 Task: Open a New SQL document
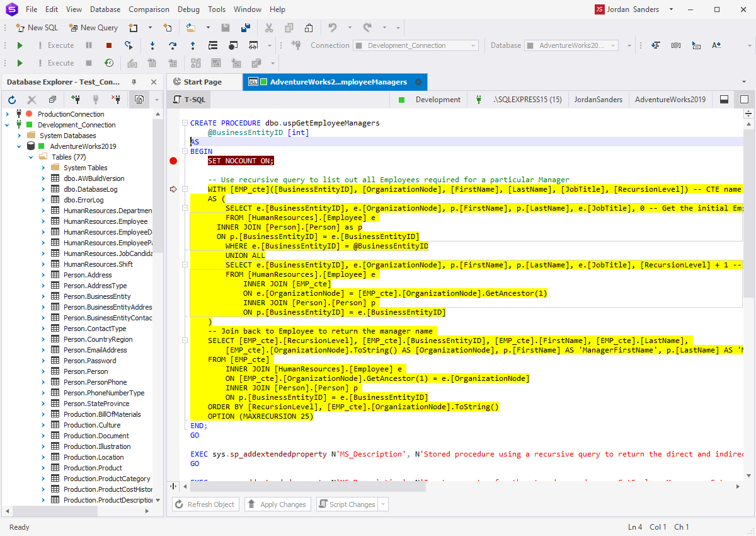click(36, 27)
